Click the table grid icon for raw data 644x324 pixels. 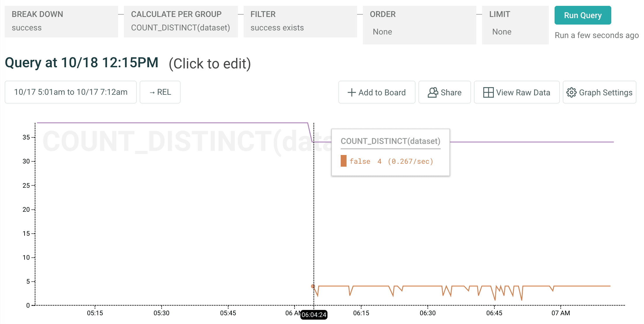[x=488, y=92]
